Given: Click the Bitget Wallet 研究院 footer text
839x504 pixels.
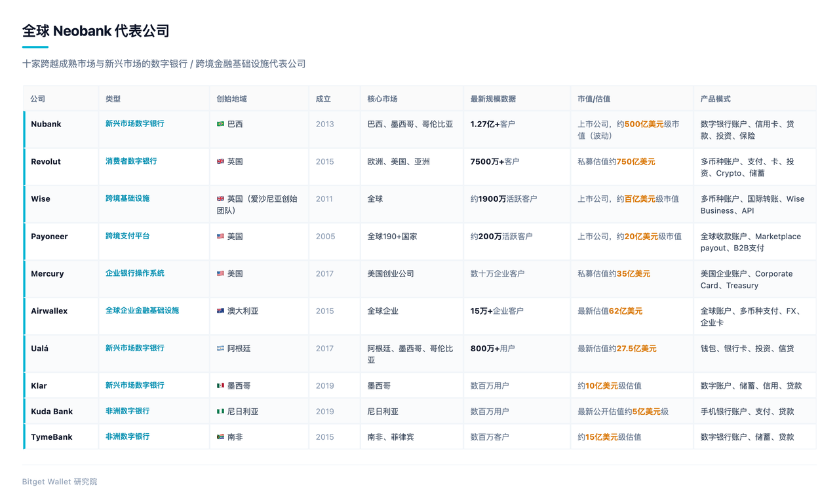Looking at the screenshot, I should click(x=60, y=482).
